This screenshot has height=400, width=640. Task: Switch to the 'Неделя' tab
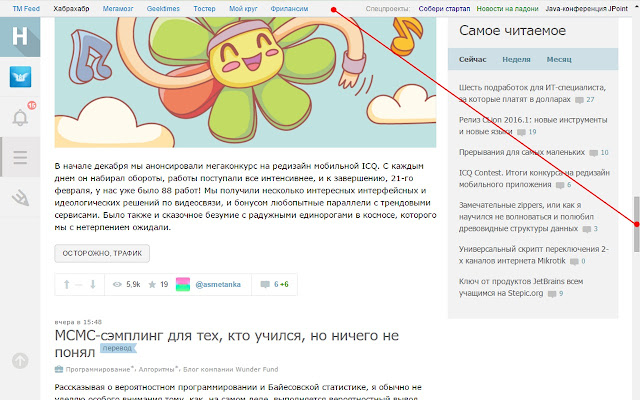(516, 59)
